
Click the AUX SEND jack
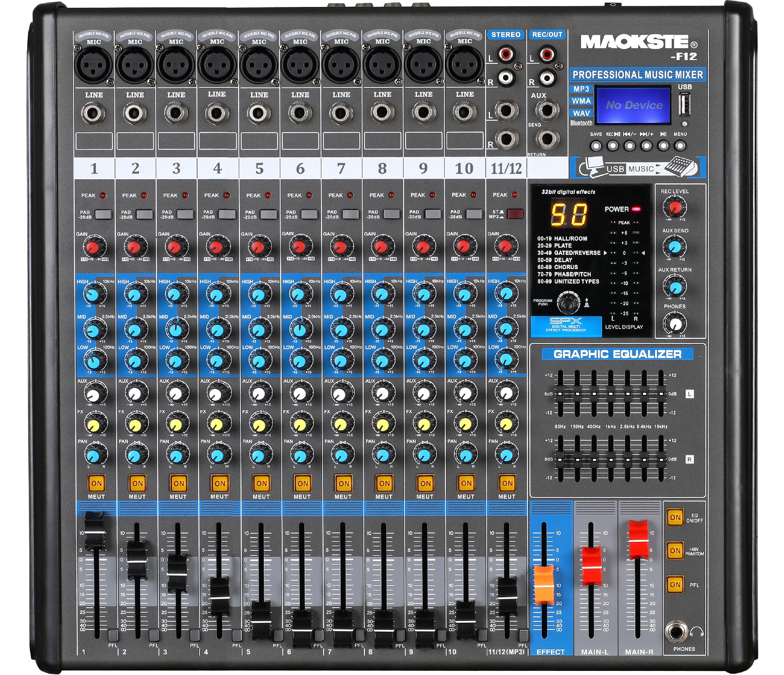pos(547,110)
